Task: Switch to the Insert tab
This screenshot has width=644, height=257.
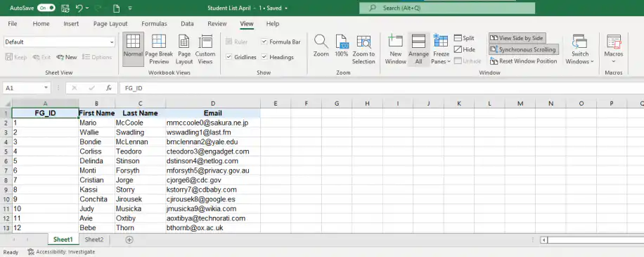Action: tap(71, 24)
